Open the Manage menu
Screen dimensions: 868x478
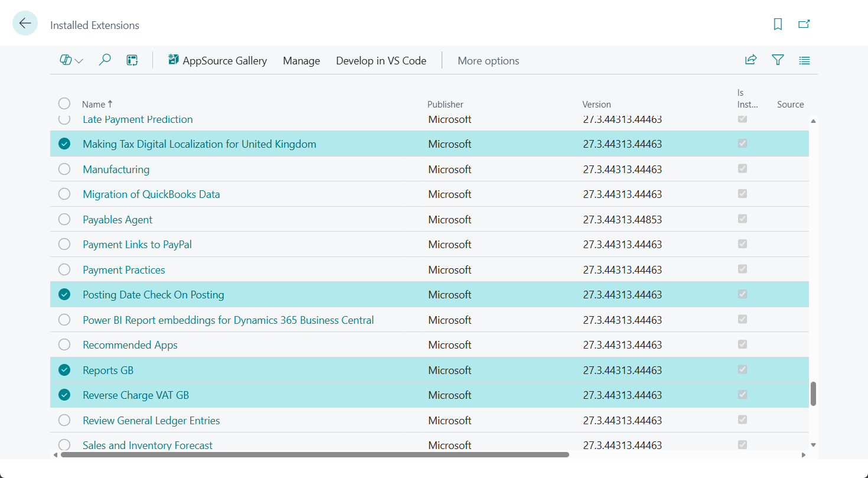pyautogui.click(x=301, y=60)
